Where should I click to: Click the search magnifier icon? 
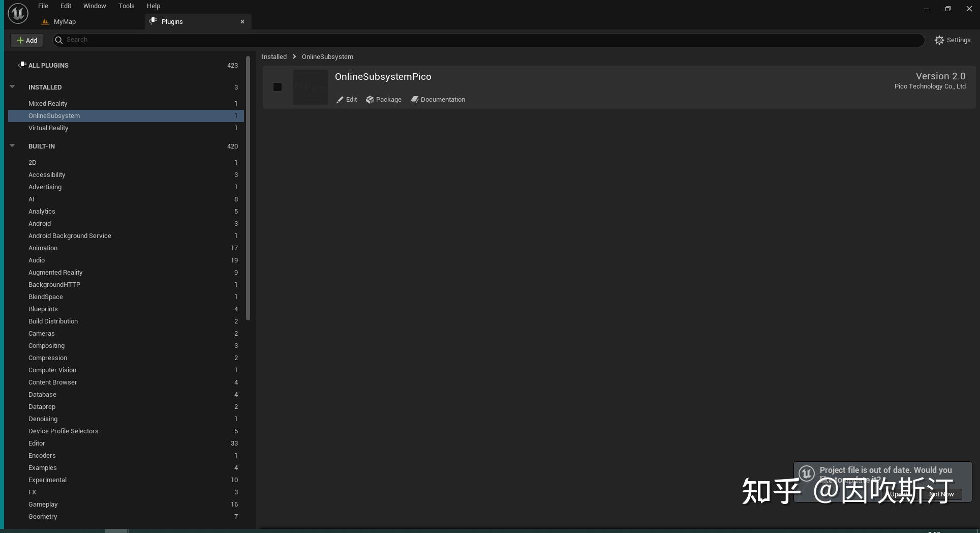pyautogui.click(x=59, y=40)
